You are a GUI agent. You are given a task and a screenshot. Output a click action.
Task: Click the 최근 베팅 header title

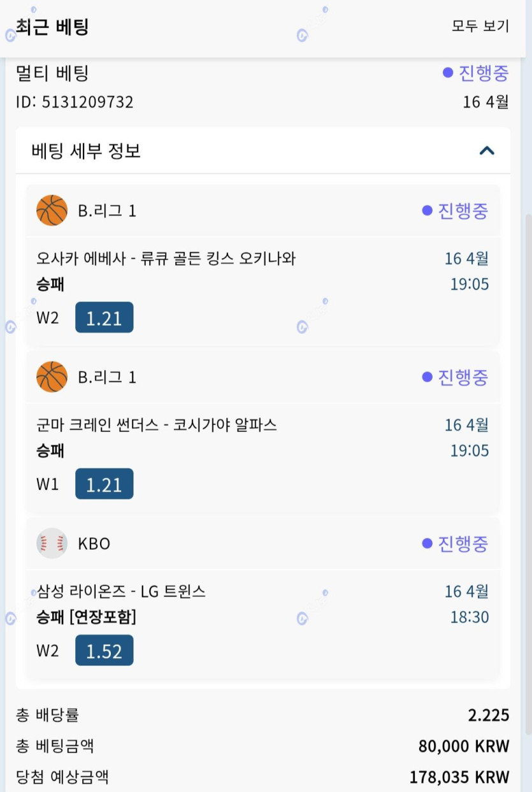click(52, 27)
